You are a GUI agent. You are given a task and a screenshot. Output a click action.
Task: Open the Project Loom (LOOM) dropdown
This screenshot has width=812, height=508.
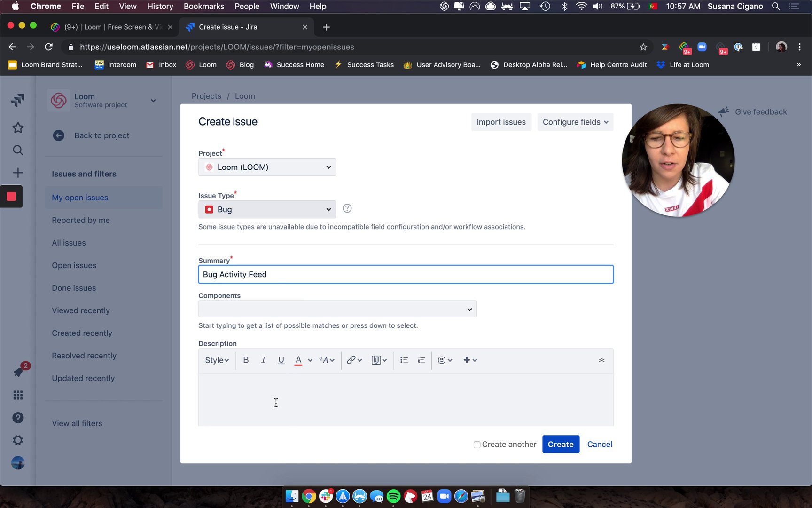(x=267, y=167)
